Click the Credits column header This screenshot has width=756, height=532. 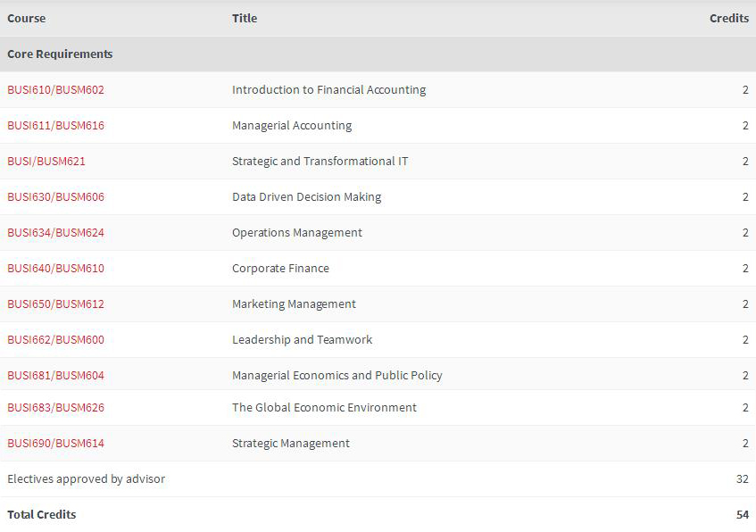728,19
